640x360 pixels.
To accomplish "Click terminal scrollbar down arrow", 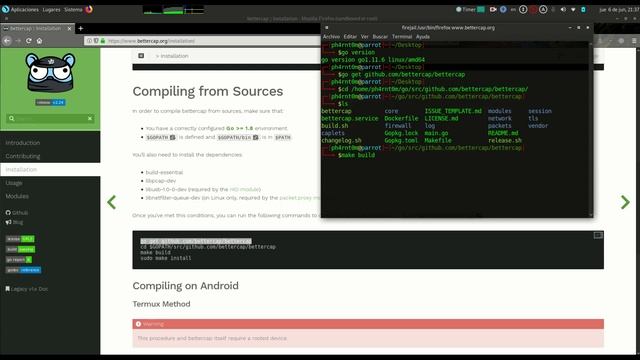I will click(590, 214).
